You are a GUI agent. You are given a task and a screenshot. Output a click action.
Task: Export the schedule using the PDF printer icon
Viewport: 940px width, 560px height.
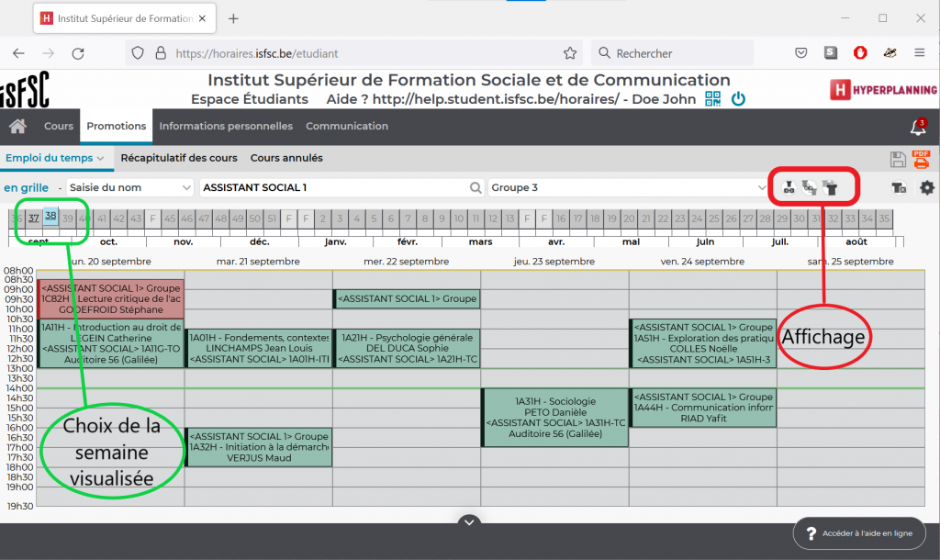pos(921,160)
